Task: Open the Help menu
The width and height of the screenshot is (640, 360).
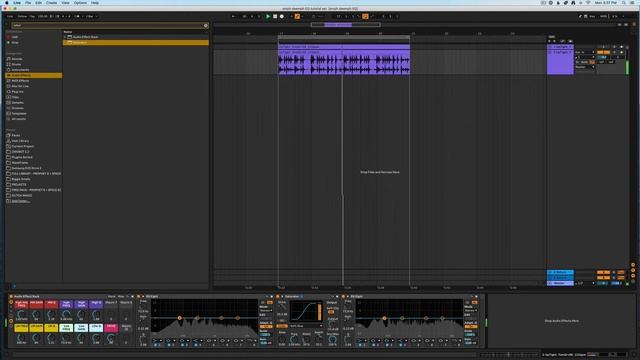Action: coord(95,3)
